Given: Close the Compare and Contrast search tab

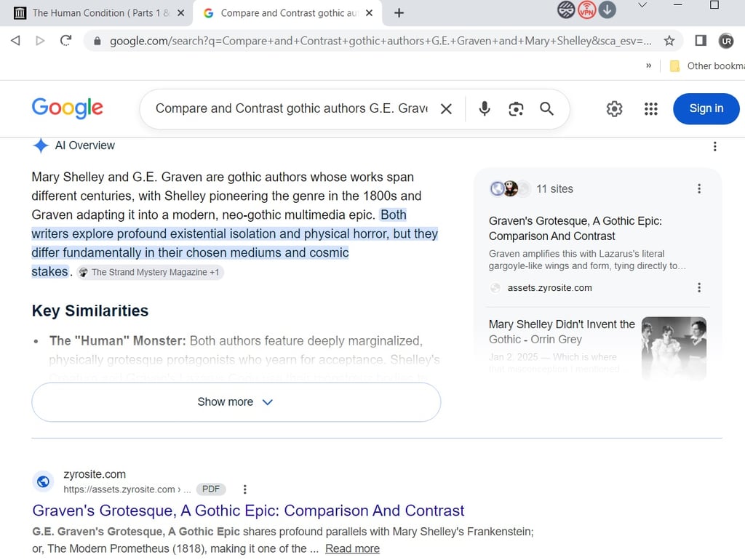Looking at the screenshot, I should tap(369, 13).
